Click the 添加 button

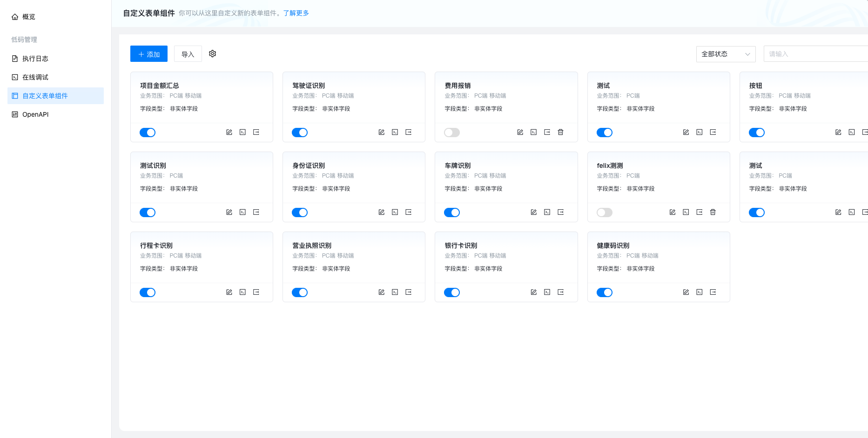point(149,54)
